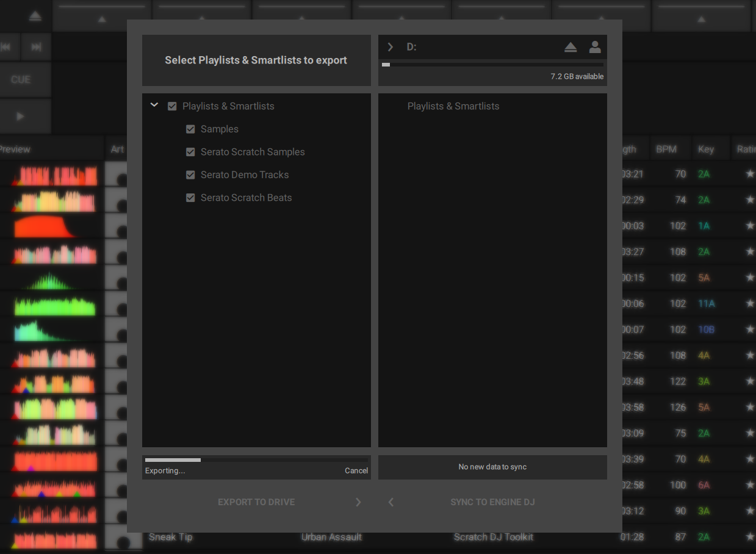Screen dimensions: 756x554
Task: Click Sync to Engine DJ button
Action: click(x=492, y=502)
